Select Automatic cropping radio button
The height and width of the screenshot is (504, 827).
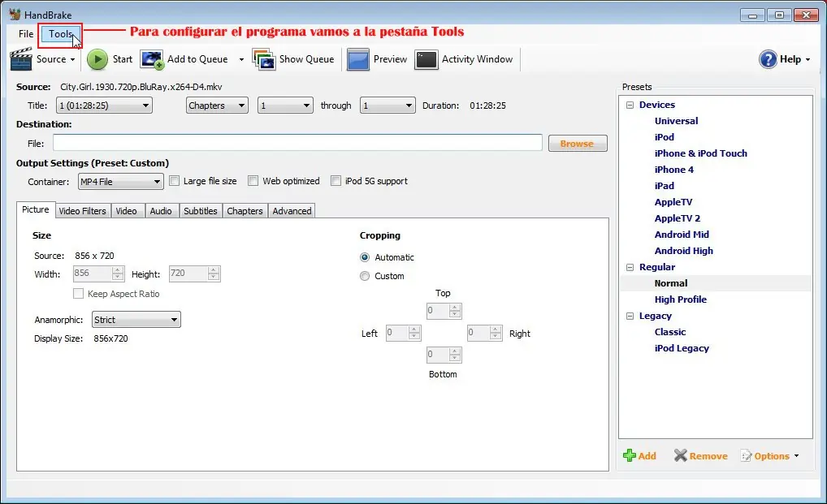[x=365, y=257]
